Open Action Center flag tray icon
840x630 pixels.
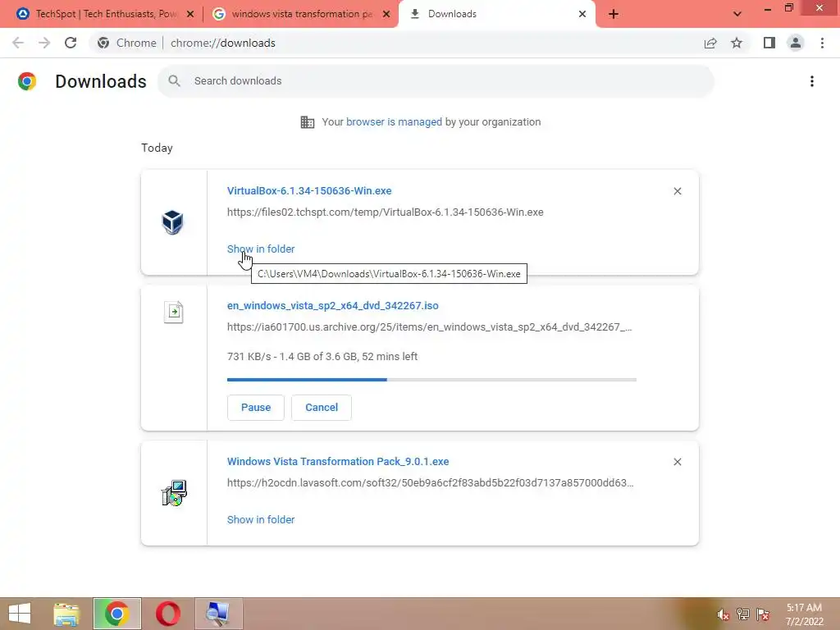[x=763, y=614]
